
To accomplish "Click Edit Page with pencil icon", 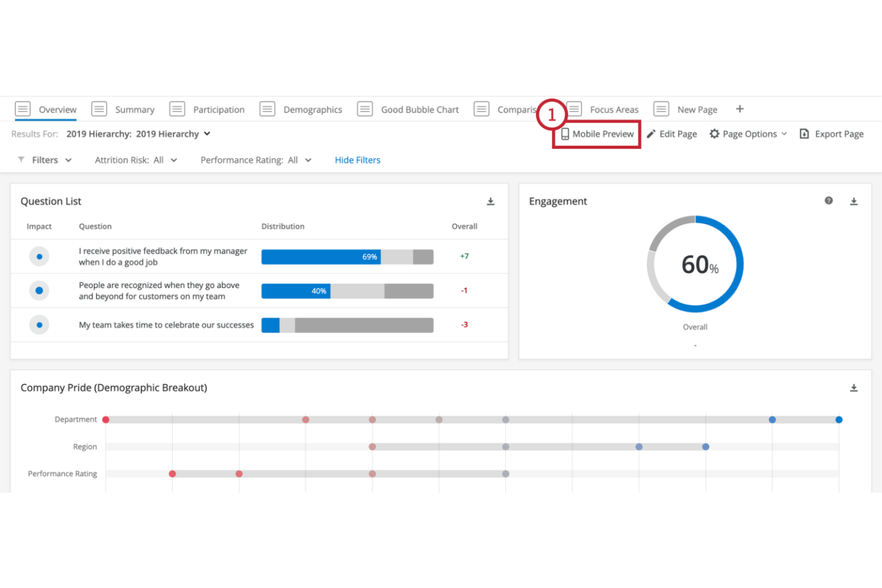I will [672, 134].
